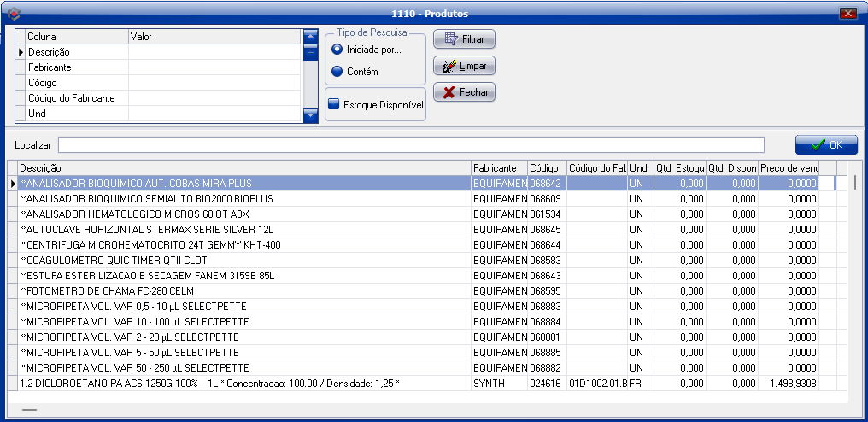Select the 'Contém' search type
Screen dimensions: 868x422
tap(337, 72)
